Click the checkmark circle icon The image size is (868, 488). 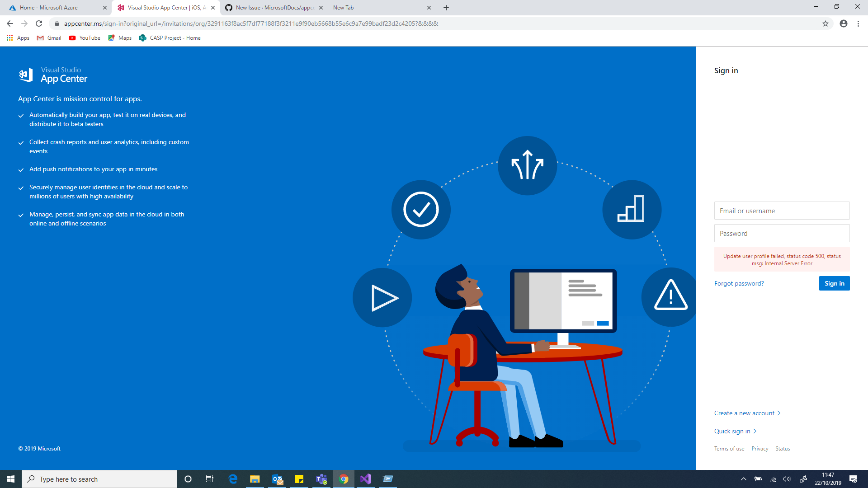421,210
